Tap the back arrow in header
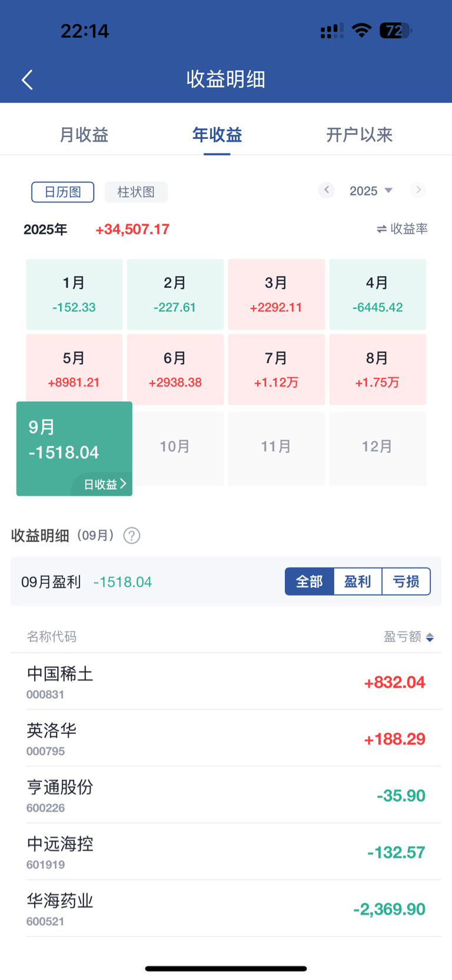Image resolution: width=452 pixels, height=980 pixels. point(27,79)
